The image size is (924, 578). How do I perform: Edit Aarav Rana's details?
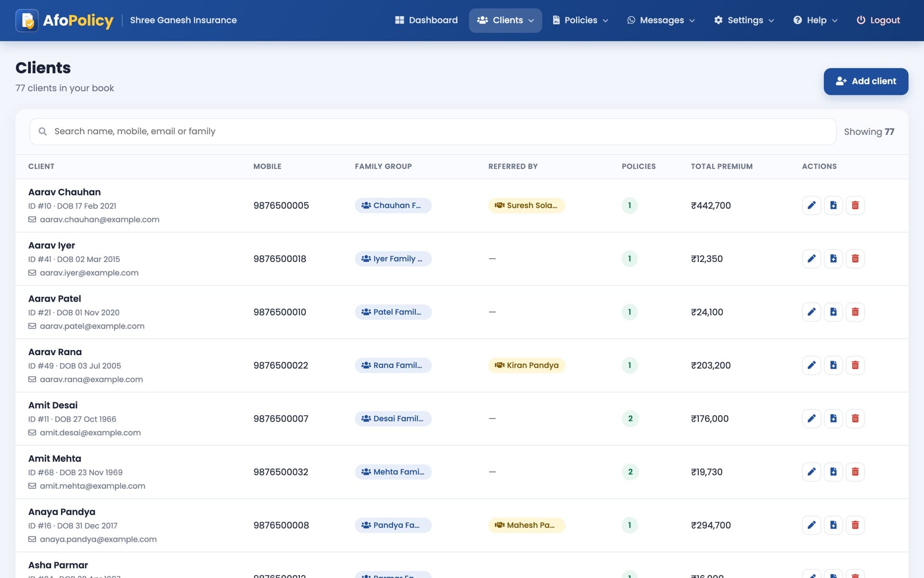click(x=811, y=365)
